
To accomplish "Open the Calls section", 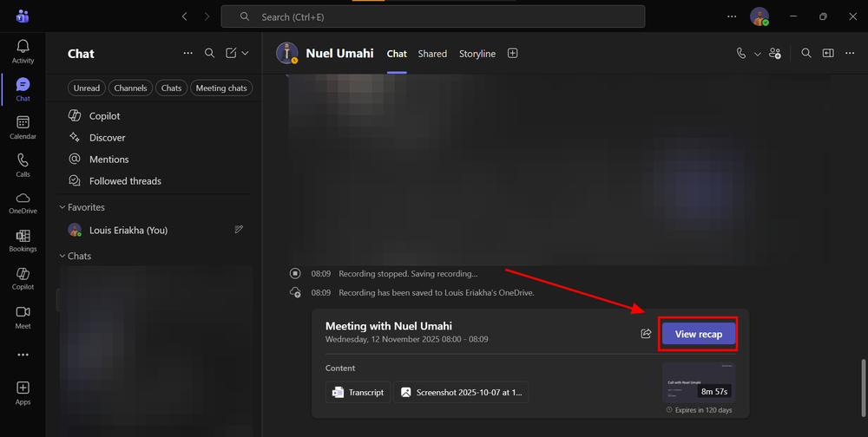I will tap(23, 165).
